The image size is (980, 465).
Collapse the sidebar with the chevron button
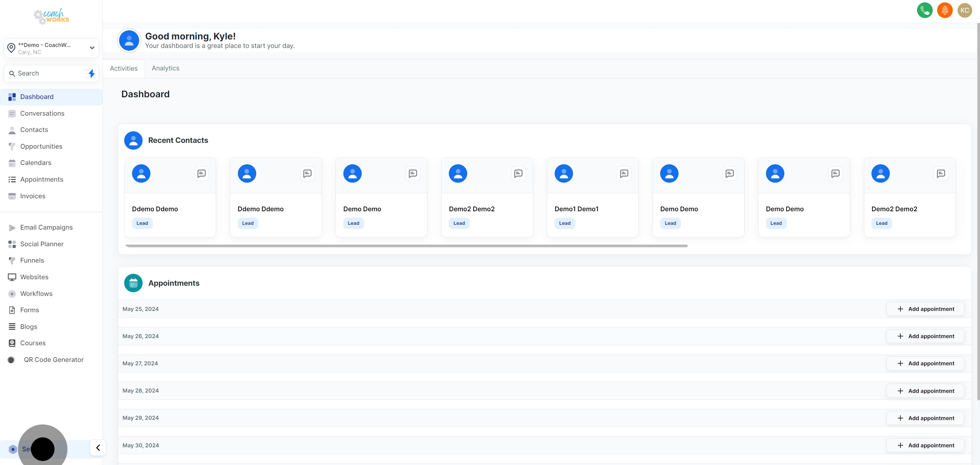point(98,448)
